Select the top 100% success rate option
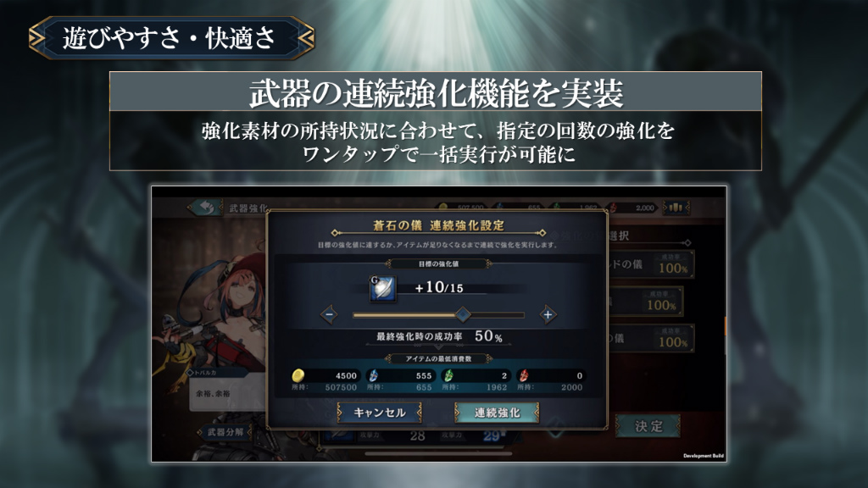This screenshot has height=488, width=868. tap(652, 264)
